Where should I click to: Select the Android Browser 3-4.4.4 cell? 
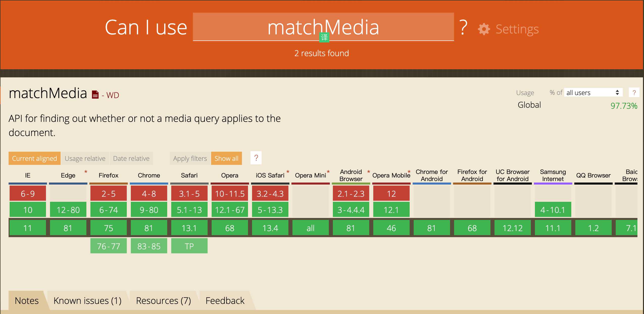[351, 210]
